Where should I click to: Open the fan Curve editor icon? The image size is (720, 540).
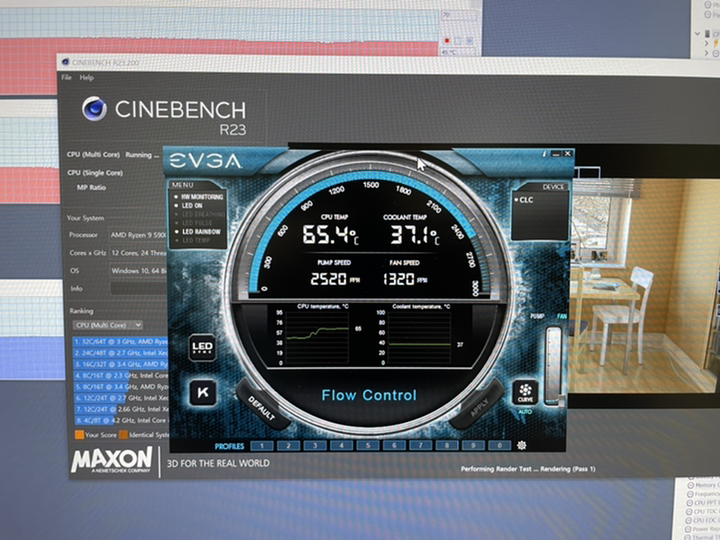(525, 392)
